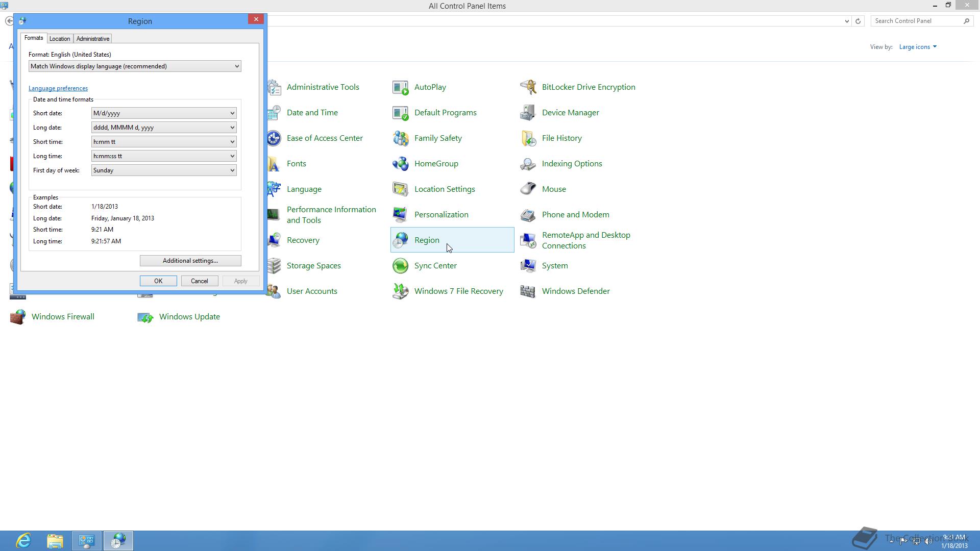
Task: Switch to the Administrative tab
Action: click(x=93, y=39)
